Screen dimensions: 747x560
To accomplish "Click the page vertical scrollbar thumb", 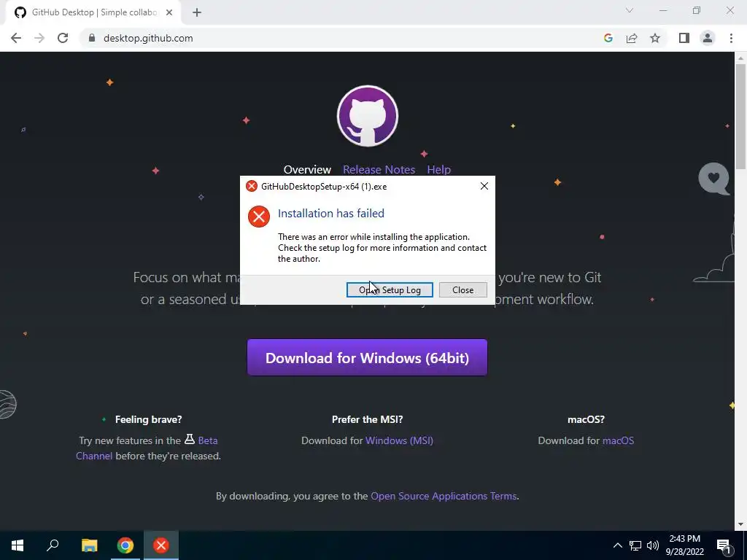I will point(740,116).
